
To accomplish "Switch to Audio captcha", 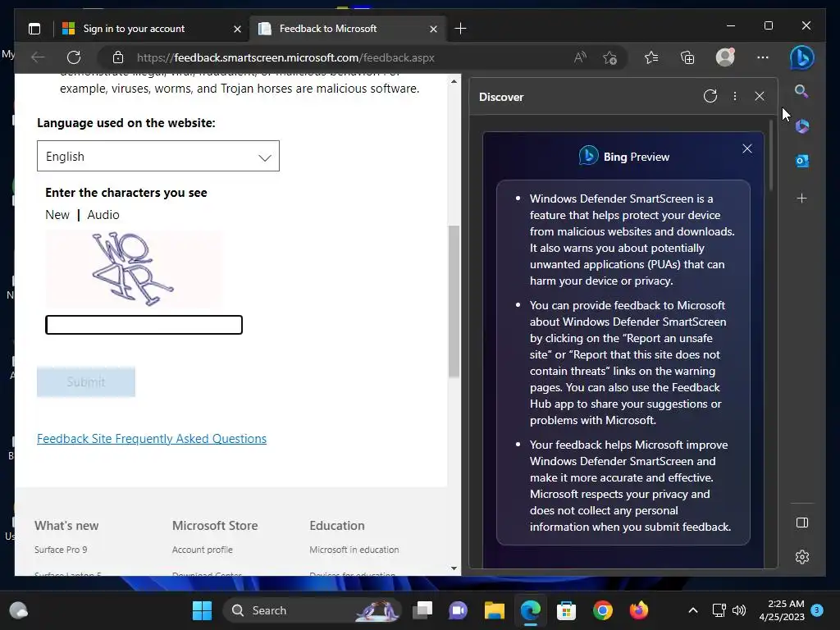I will click(103, 215).
